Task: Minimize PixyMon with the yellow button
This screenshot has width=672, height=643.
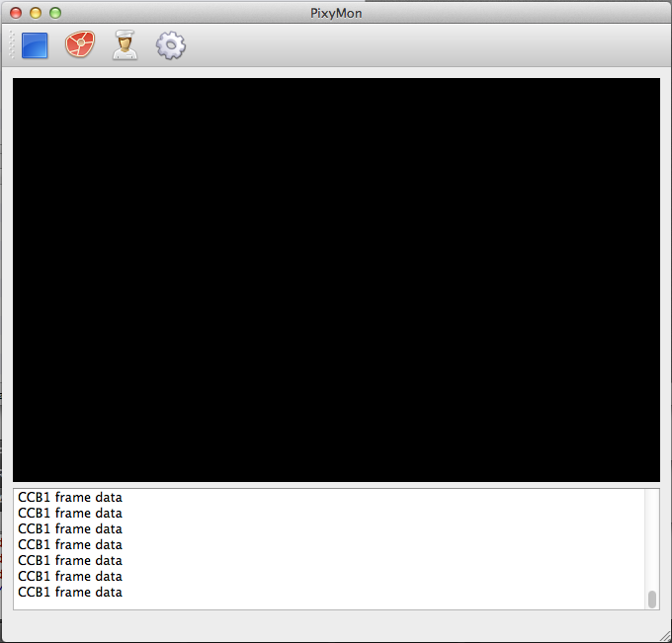Action: (35, 13)
